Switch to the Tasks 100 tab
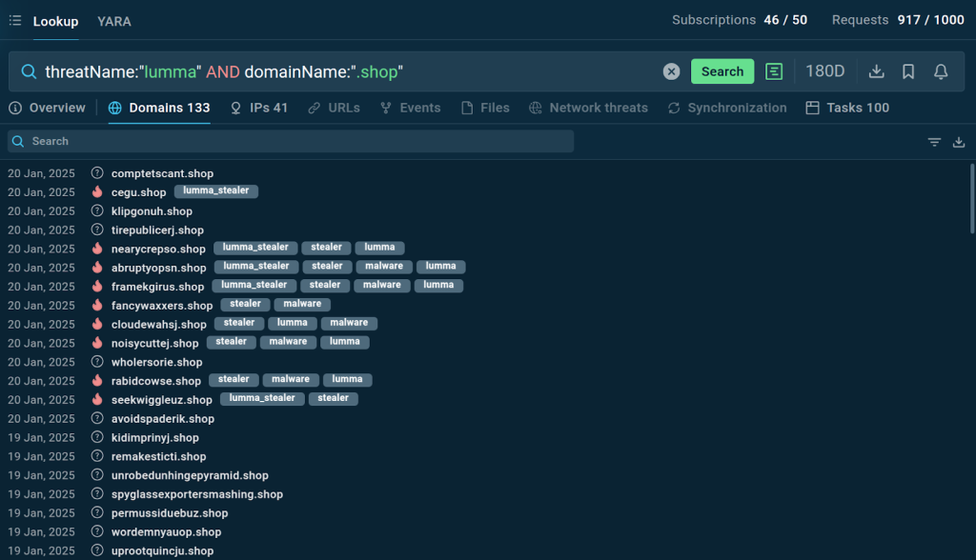The height and width of the screenshot is (560, 976). pos(847,108)
